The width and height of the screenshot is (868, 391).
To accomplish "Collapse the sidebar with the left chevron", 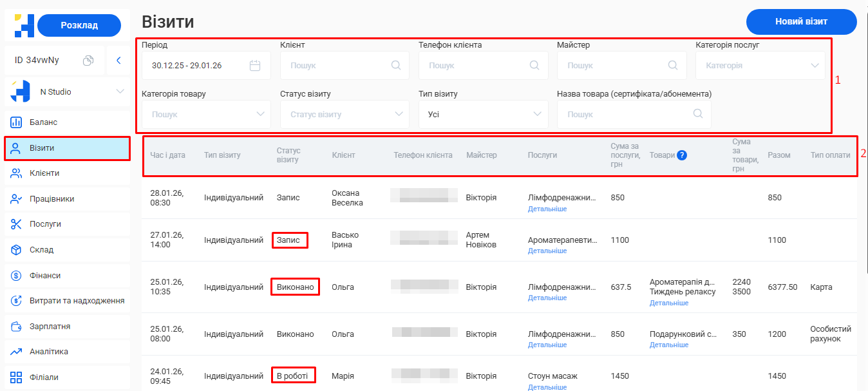I will tap(118, 61).
